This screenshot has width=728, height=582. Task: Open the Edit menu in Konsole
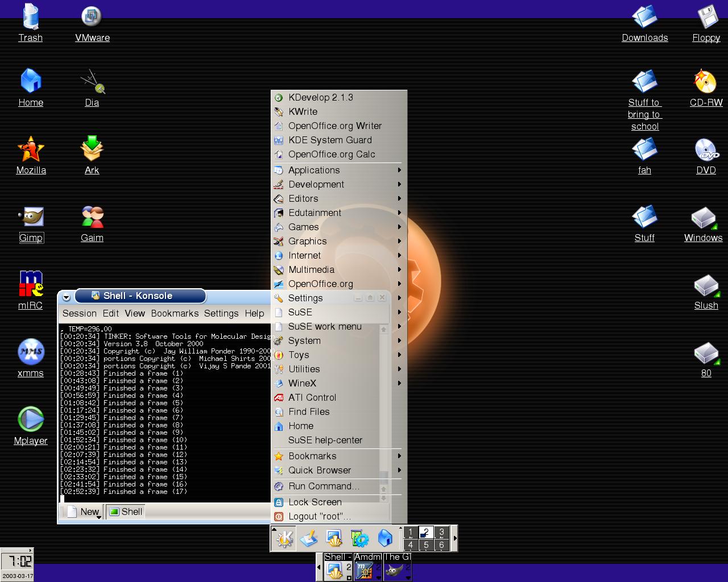[x=110, y=314]
